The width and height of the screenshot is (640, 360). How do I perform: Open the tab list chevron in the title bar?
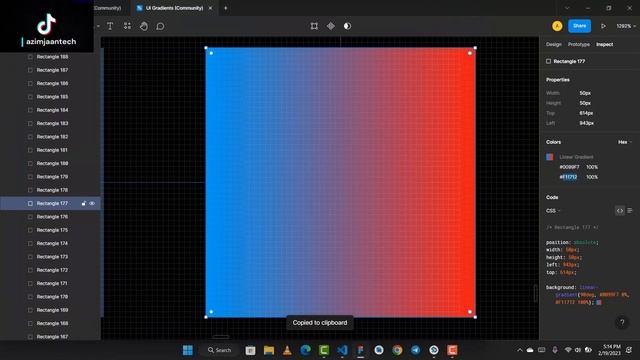pos(567,8)
